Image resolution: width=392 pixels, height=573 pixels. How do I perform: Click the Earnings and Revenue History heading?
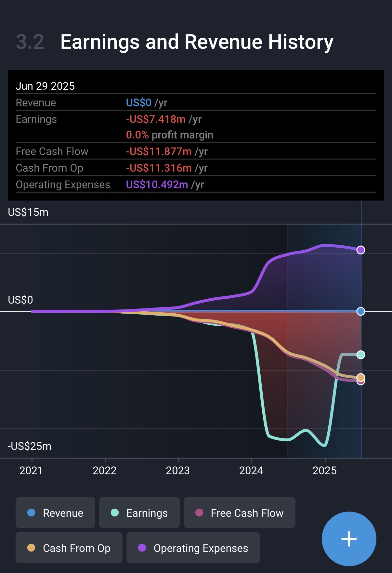pyautogui.click(x=197, y=42)
